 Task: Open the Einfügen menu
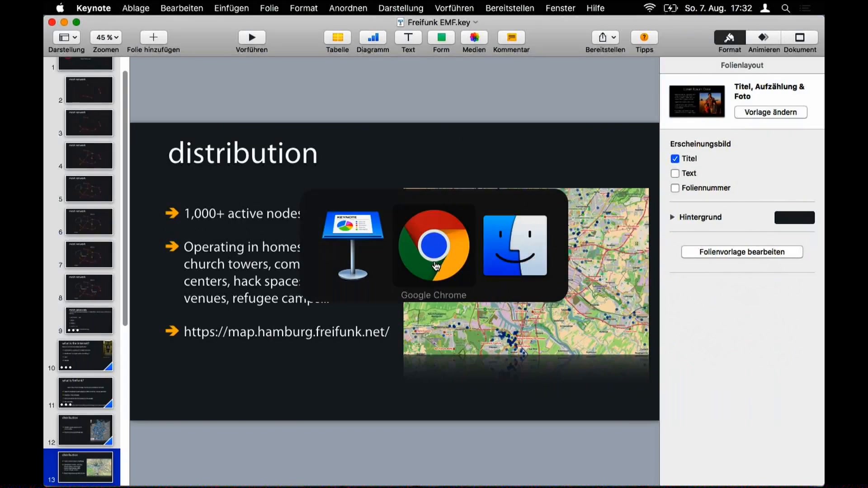tap(231, 8)
